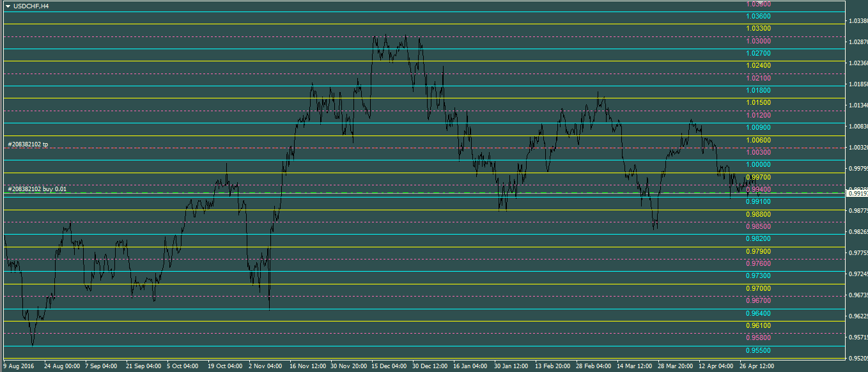Click the USDCHF,H4 chart title
This screenshot has width=868, height=372.
[x=31, y=6]
